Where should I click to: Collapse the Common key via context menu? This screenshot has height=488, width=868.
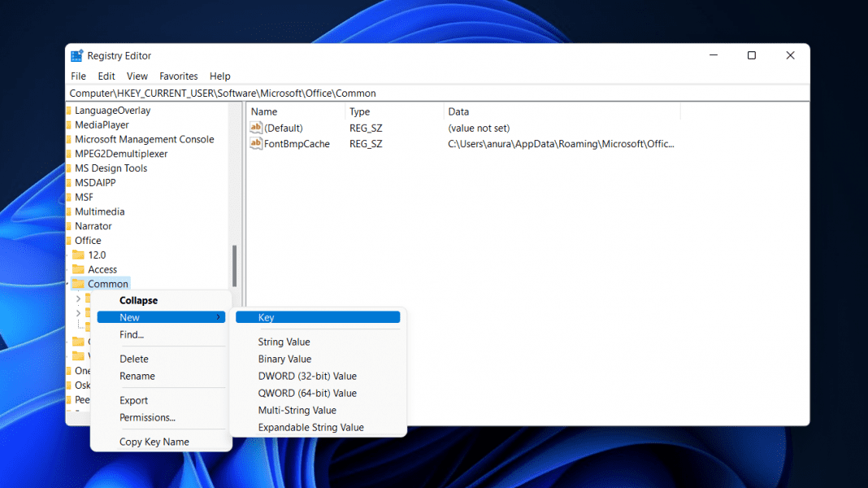pyautogui.click(x=138, y=300)
